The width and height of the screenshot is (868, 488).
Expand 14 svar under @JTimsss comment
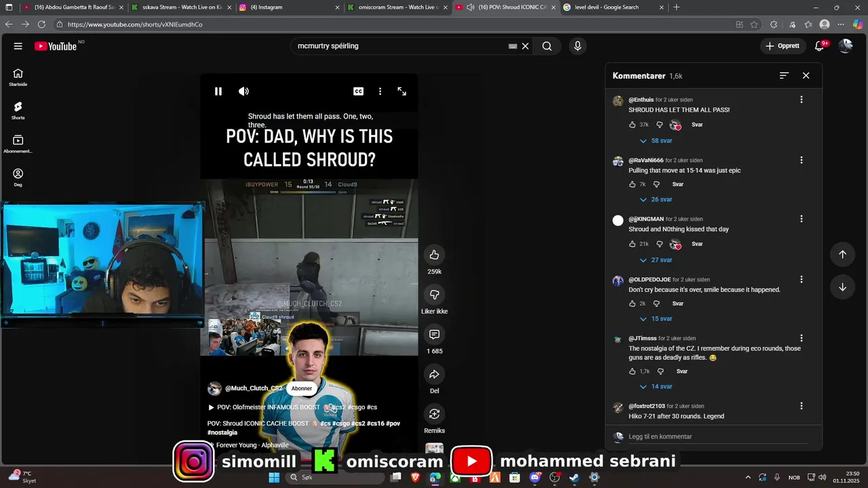656,387
